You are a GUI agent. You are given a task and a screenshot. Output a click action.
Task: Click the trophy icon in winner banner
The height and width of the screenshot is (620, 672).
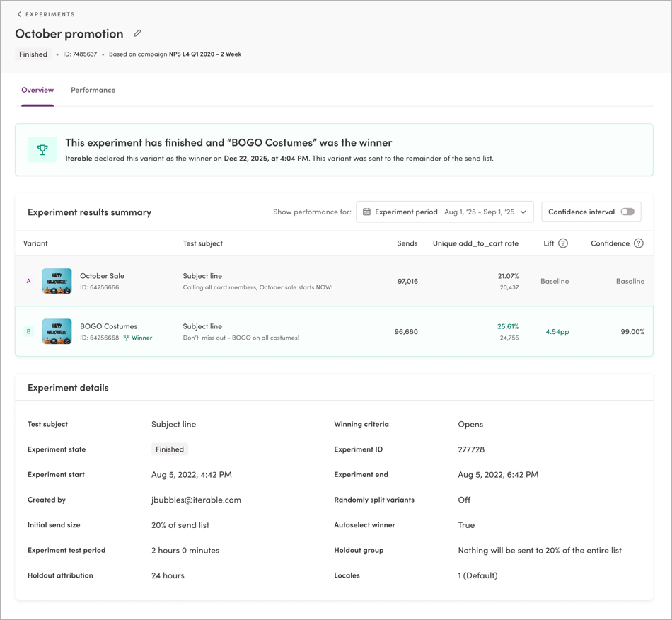coord(42,149)
